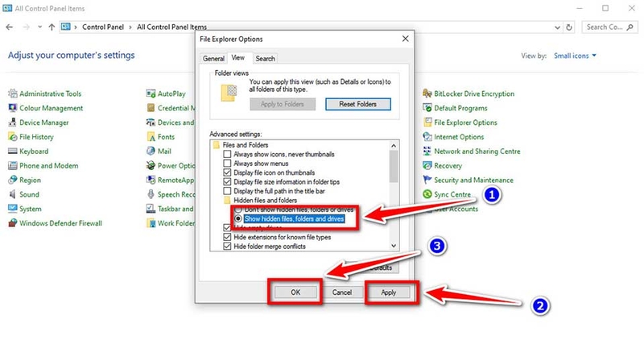Close the File Explorer Options dialog
Viewport: 644px width, 361px height.
point(406,39)
